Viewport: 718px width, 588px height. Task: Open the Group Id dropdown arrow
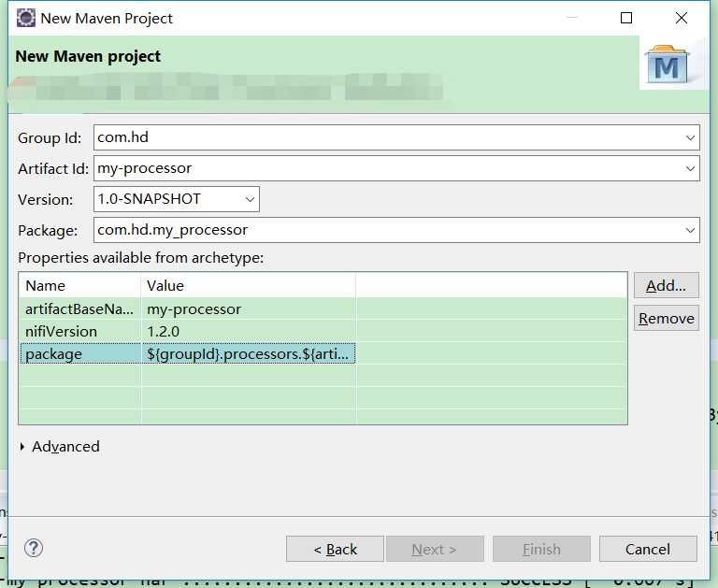coord(690,137)
